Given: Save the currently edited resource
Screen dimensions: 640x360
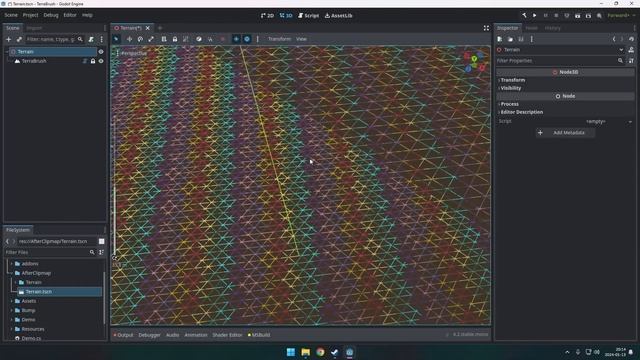Looking at the screenshot, I should coord(521,39).
